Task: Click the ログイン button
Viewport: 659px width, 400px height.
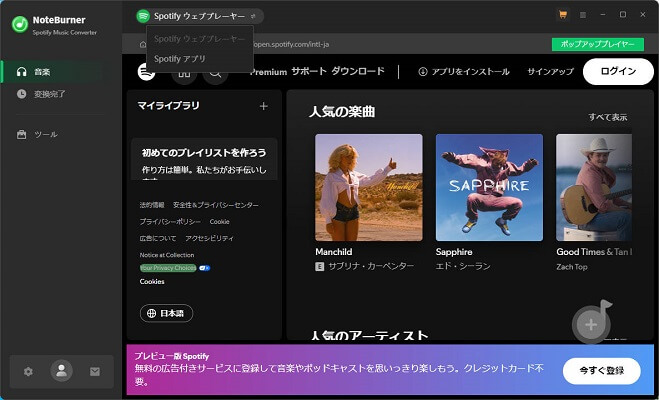Action: 618,71
